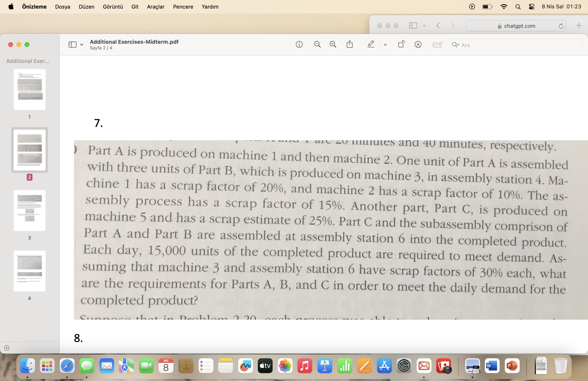The width and height of the screenshot is (588, 381).
Task: Open System Settings from the Dock
Action: click(x=404, y=366)
